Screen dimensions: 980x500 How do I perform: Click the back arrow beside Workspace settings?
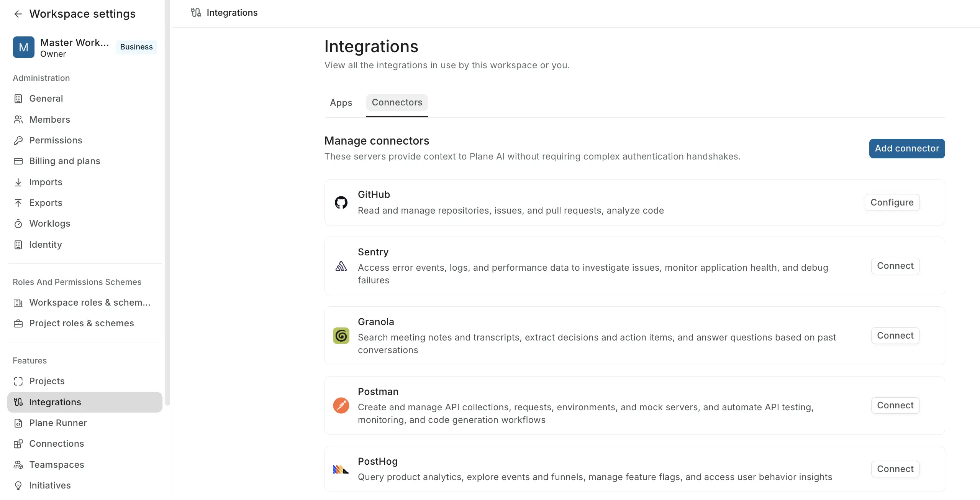[18, 14]
